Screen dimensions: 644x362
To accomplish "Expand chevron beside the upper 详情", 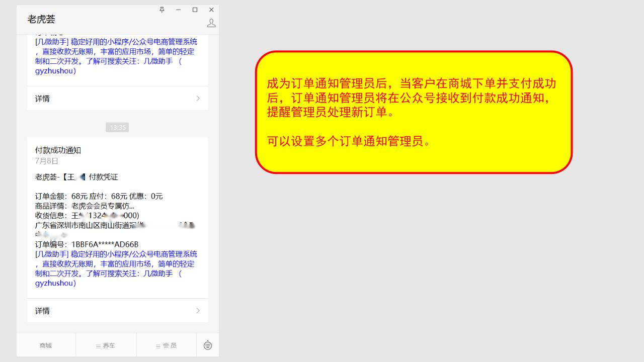I will pyautogui.click(x=198, y=99).
